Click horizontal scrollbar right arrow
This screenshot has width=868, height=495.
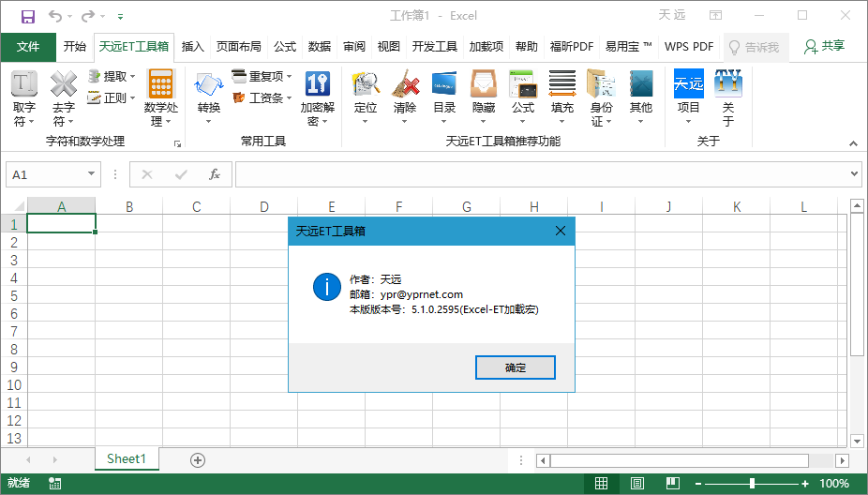click(x=842, y=460)
